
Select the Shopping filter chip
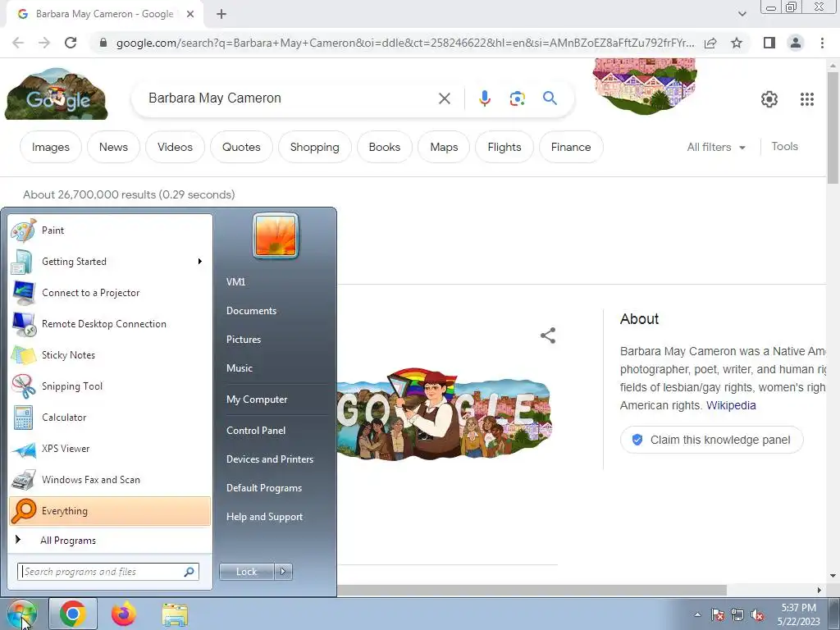coord(314,147)
